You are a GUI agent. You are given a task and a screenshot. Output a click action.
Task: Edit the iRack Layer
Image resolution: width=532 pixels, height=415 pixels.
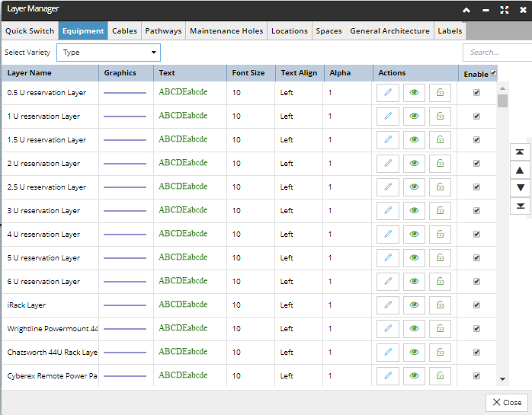click(388, 305)
